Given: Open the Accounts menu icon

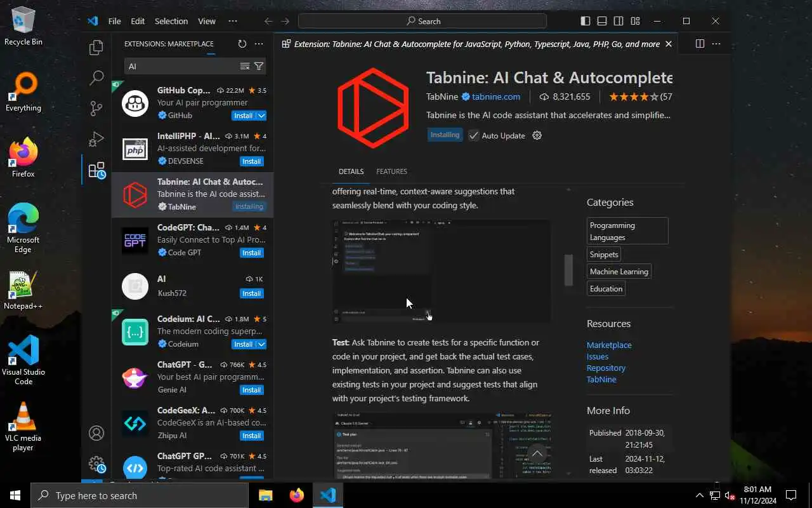Looking at the screenshot, I should point(96,433).
